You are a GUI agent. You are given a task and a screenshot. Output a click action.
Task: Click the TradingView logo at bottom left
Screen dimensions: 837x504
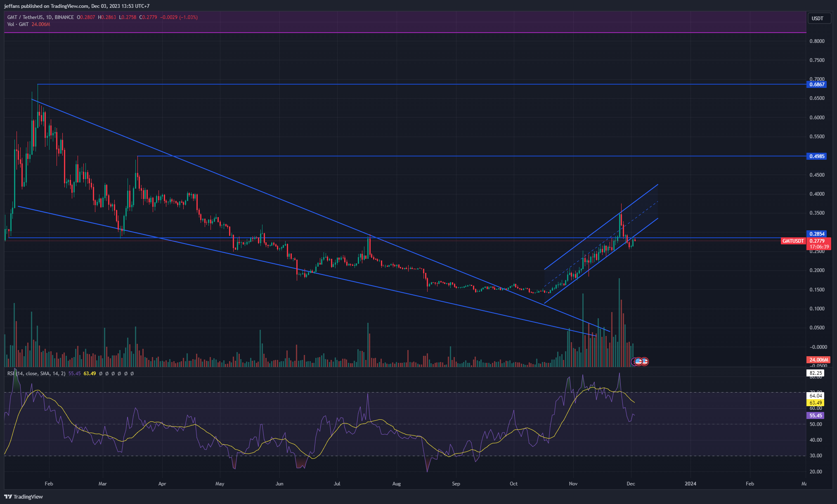click(24, 497)
